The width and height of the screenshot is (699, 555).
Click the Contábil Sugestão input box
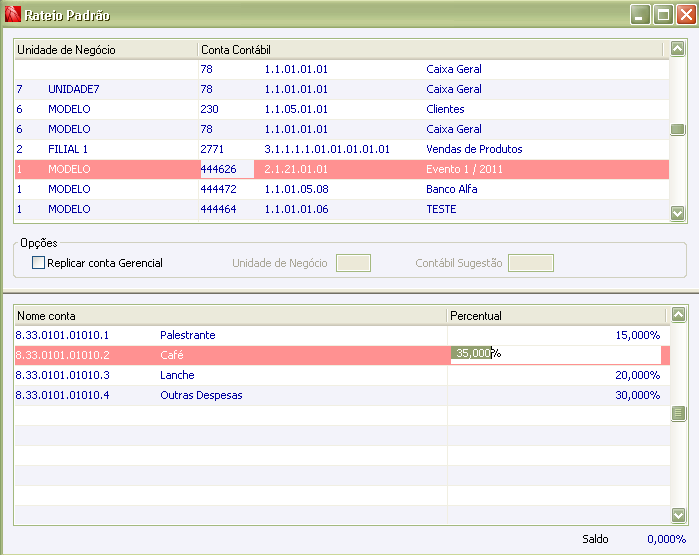point(531,263)
